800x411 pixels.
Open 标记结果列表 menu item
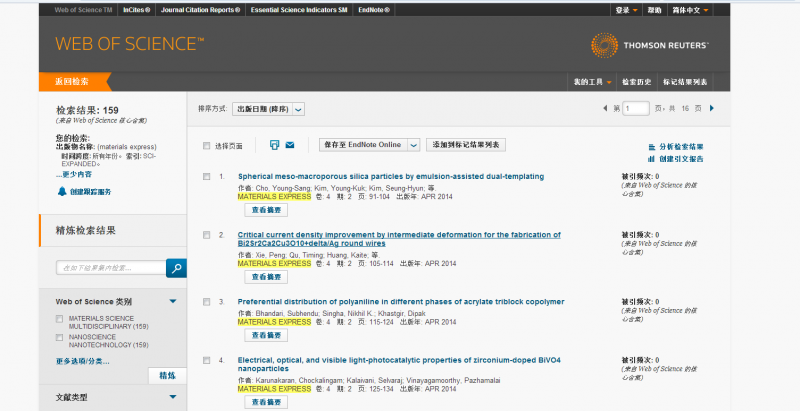click(685, 82)
